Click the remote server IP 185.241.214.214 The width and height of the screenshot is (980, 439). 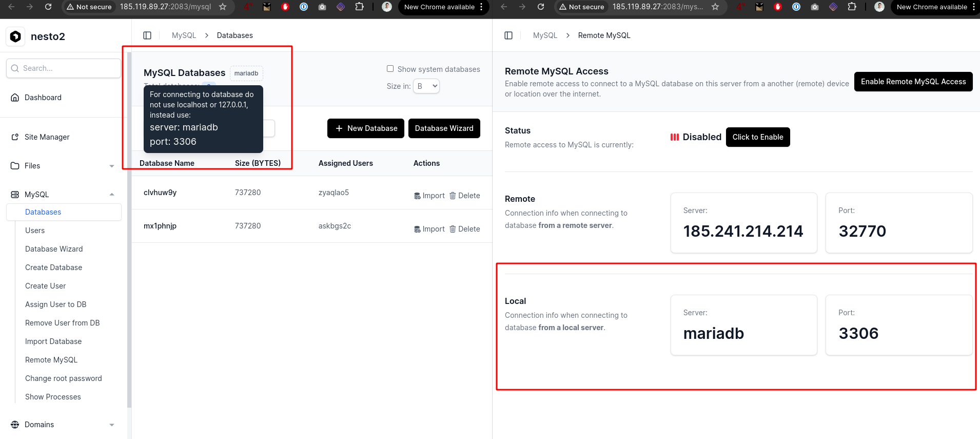(x=743, y=231)
